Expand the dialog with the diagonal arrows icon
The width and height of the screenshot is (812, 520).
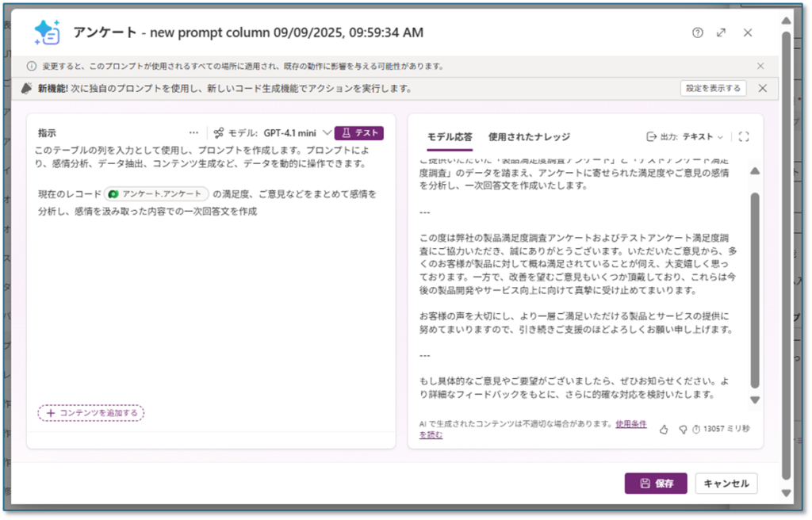point(721,32)
